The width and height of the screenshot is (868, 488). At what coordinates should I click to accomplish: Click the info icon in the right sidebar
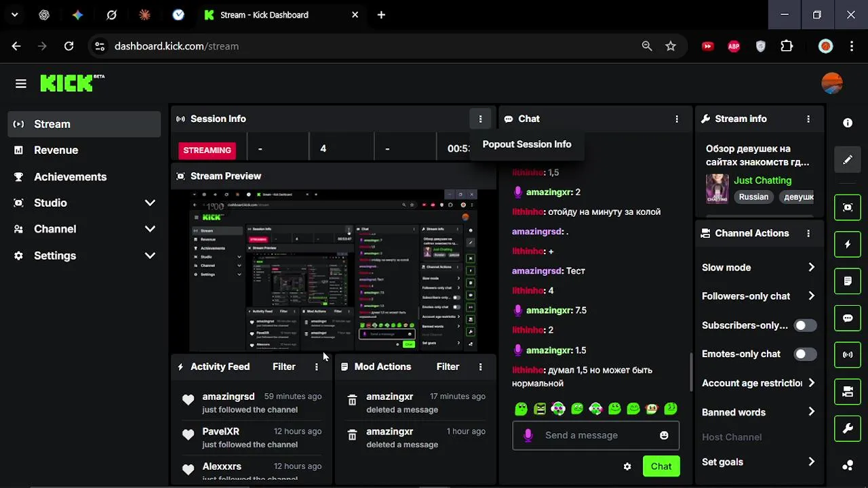[848, 123]
